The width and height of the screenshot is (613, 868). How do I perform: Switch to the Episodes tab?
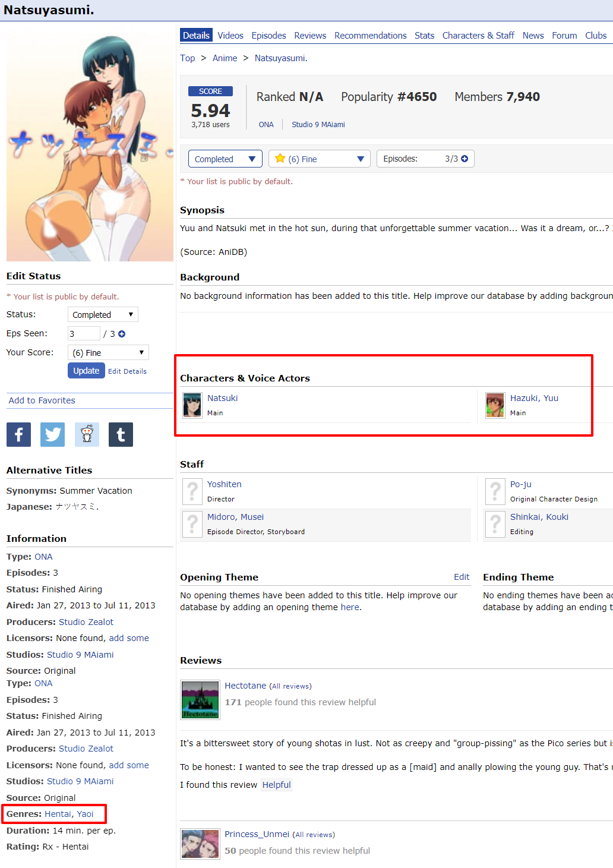point(268,36)
